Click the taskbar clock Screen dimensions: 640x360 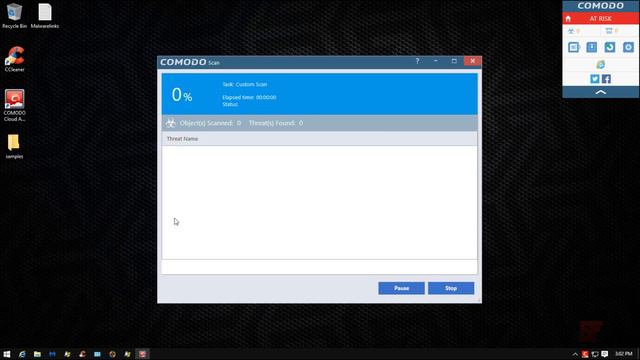(x=623, y=354)
